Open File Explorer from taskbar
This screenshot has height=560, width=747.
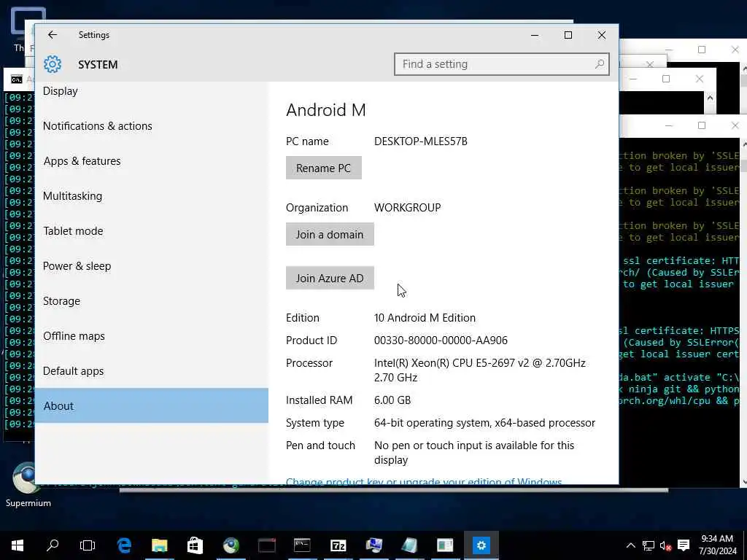pyautogui.click(x=160, y=545)
